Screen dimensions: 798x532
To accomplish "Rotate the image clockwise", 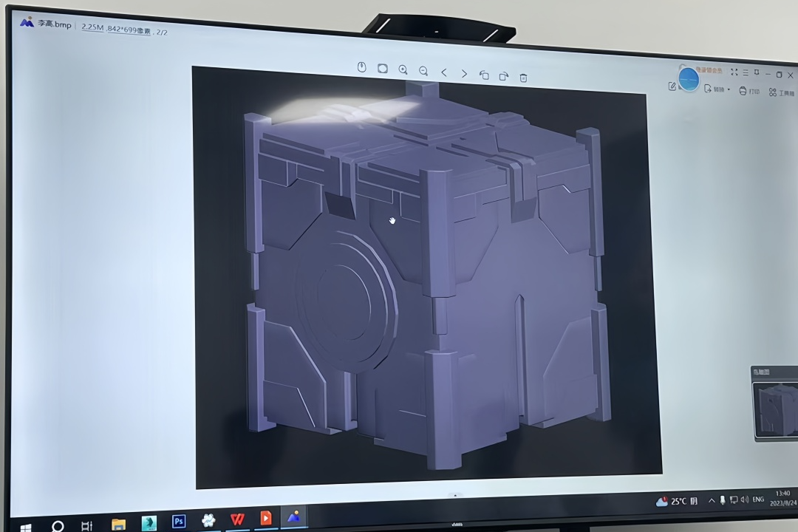I will coord(504,76).
